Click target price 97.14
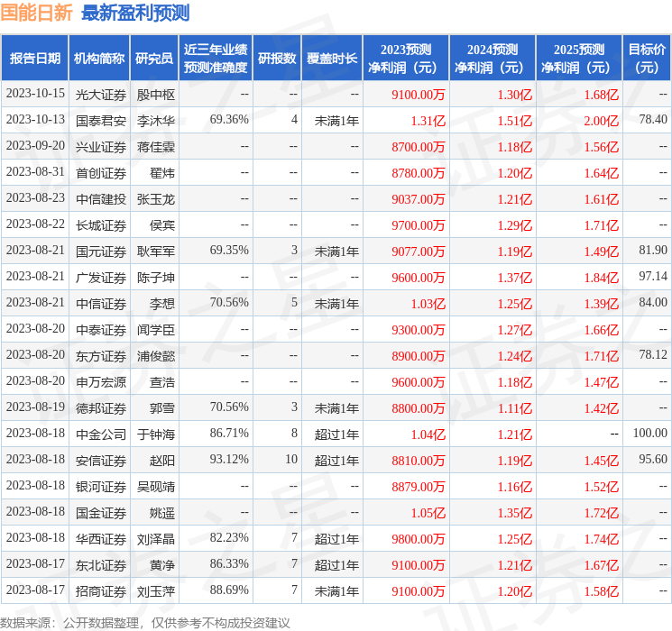672x631 pixels. pos(653,277)
